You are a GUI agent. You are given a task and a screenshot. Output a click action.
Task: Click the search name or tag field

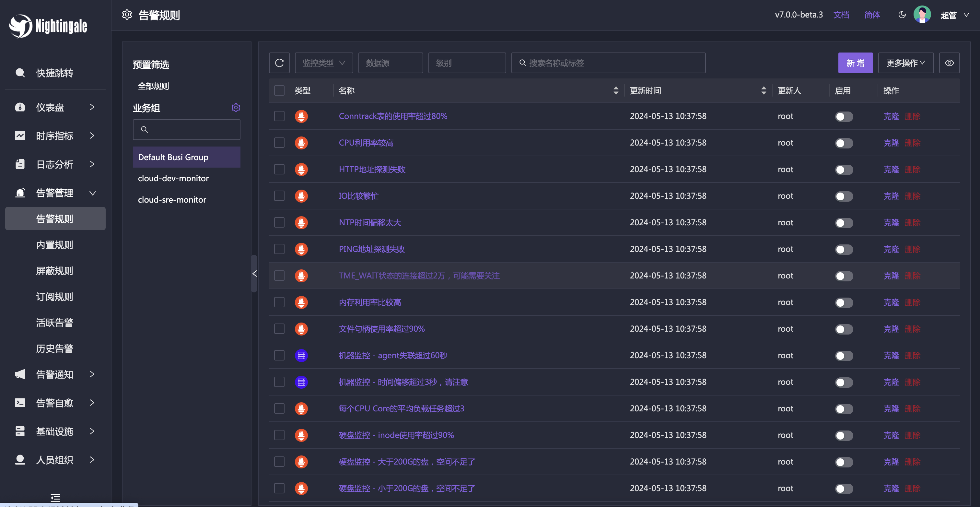click(x=608, y=63)
